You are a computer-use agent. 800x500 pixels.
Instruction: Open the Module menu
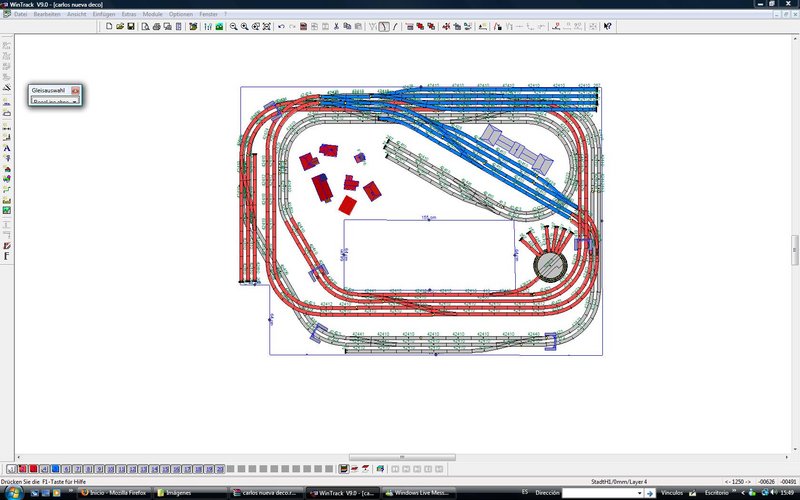[152, 14]
